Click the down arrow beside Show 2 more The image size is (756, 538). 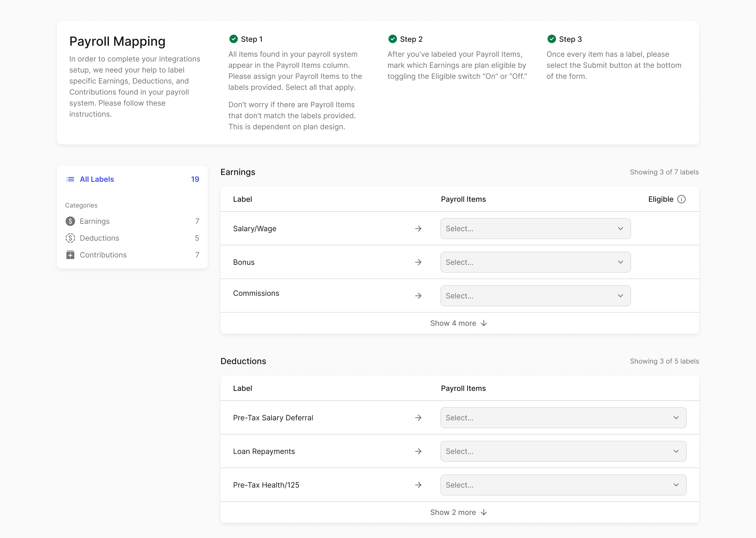click(x=484, y=513)
